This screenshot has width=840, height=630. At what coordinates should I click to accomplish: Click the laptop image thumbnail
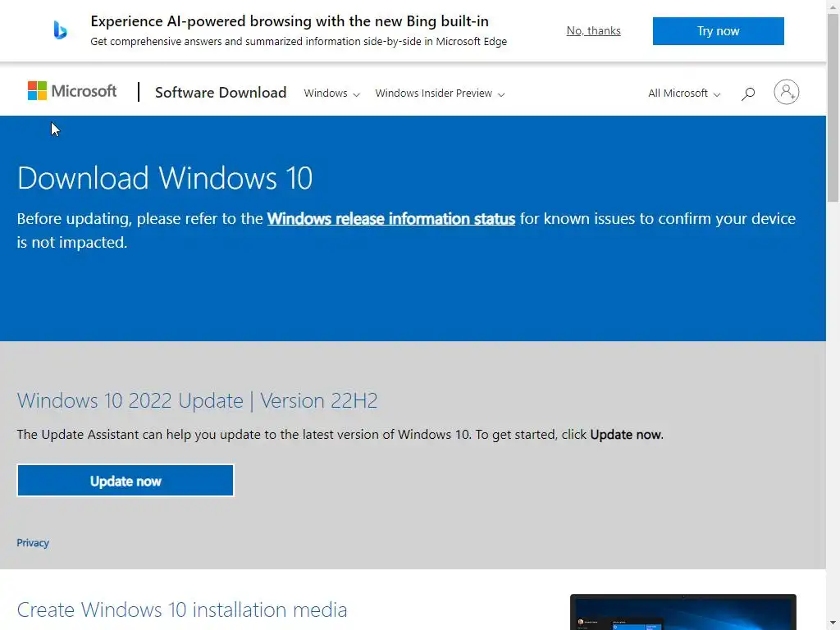[x=683, y=612]
